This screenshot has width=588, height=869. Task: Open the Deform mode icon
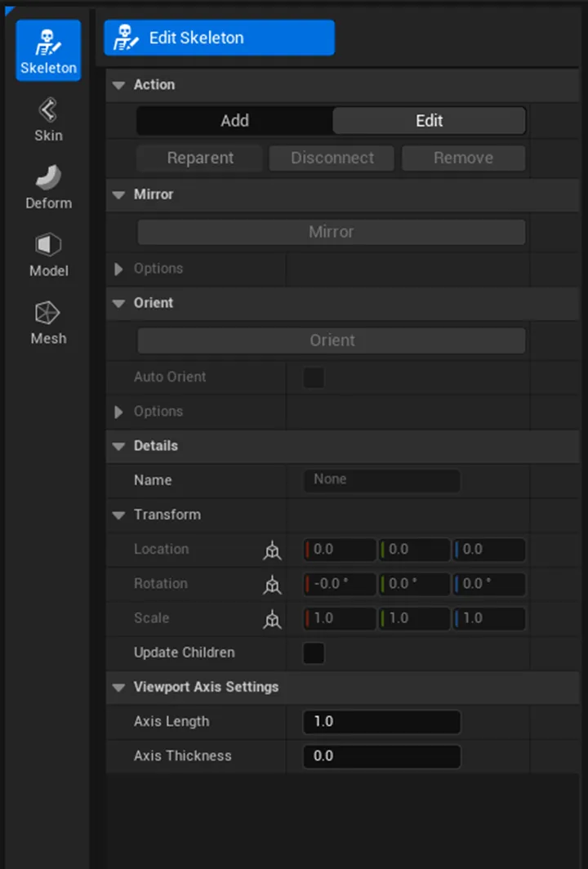(48, 186)
